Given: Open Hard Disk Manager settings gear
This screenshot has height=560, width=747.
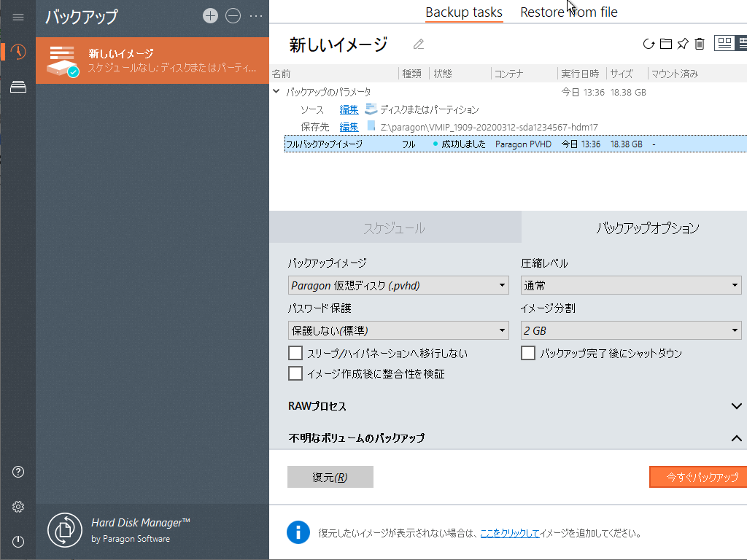Looking at the screenshot, I should [x=18, y=506].
